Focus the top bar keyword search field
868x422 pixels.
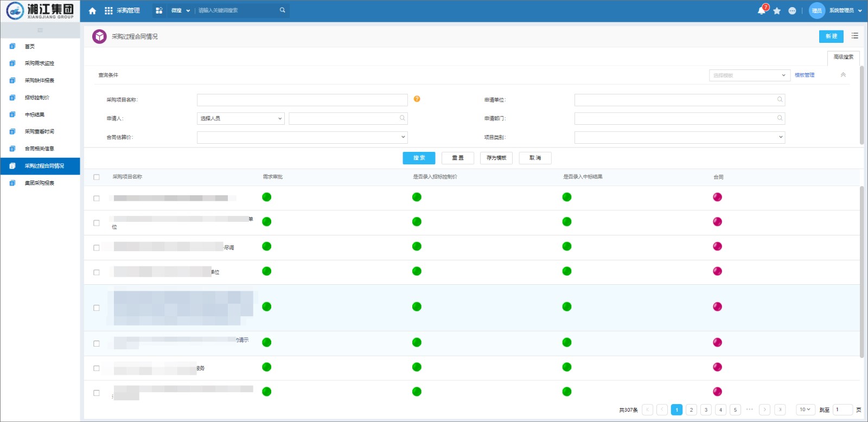point(237,10)
